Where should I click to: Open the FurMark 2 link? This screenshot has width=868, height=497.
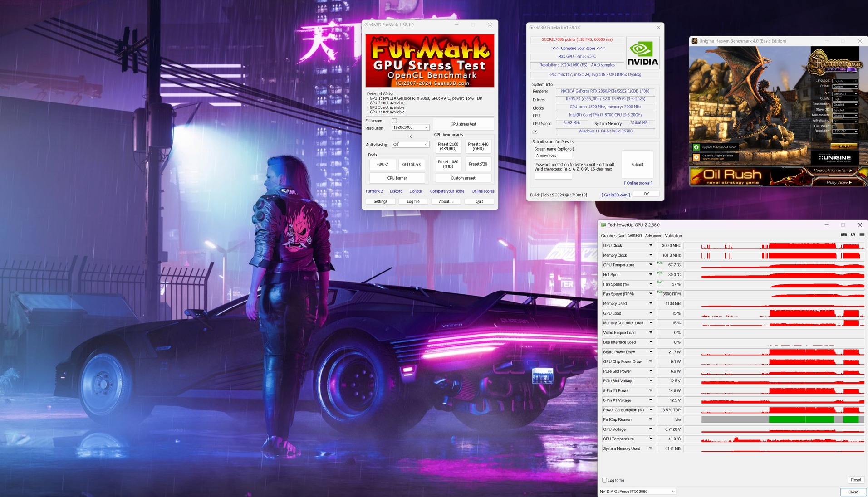click(374, 191)
